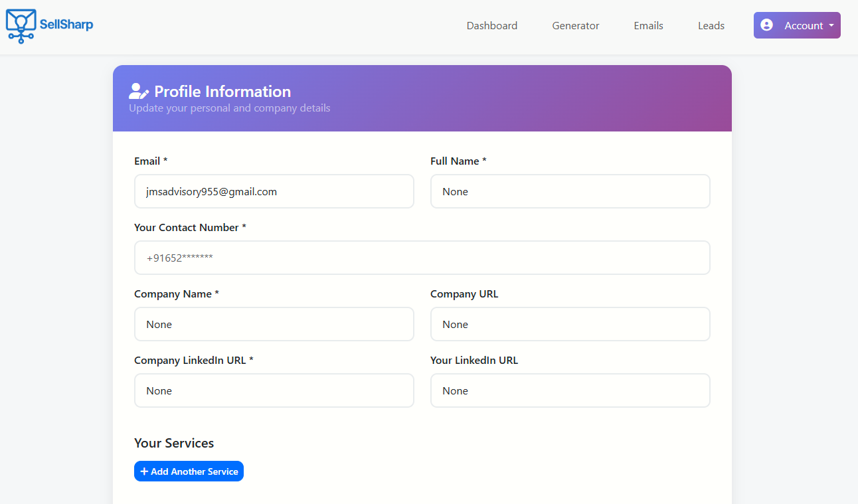Select the person icon inside the Account button
The width and height of the screenshot is (858, 504).
767,25
